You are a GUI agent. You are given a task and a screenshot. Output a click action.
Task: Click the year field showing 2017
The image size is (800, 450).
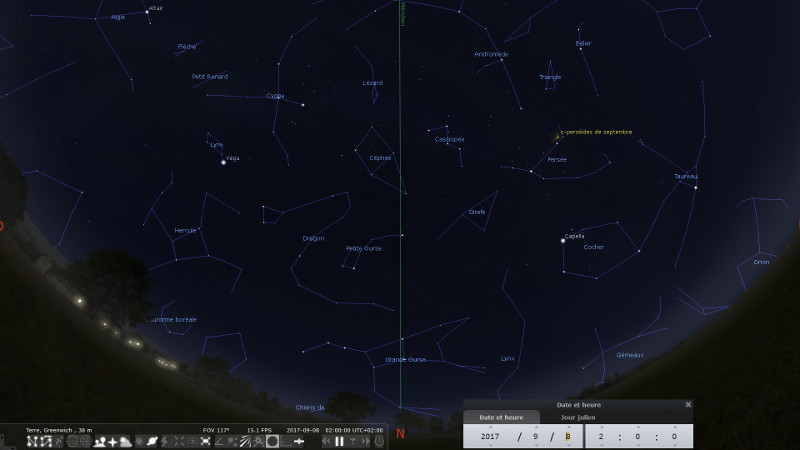click(x=490, y=436)
